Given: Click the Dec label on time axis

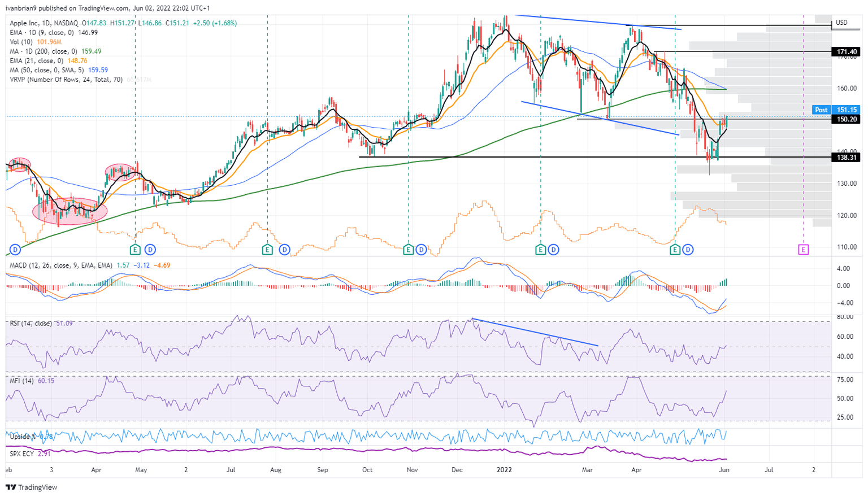Looking at the screenshot, I should point(457,470).
